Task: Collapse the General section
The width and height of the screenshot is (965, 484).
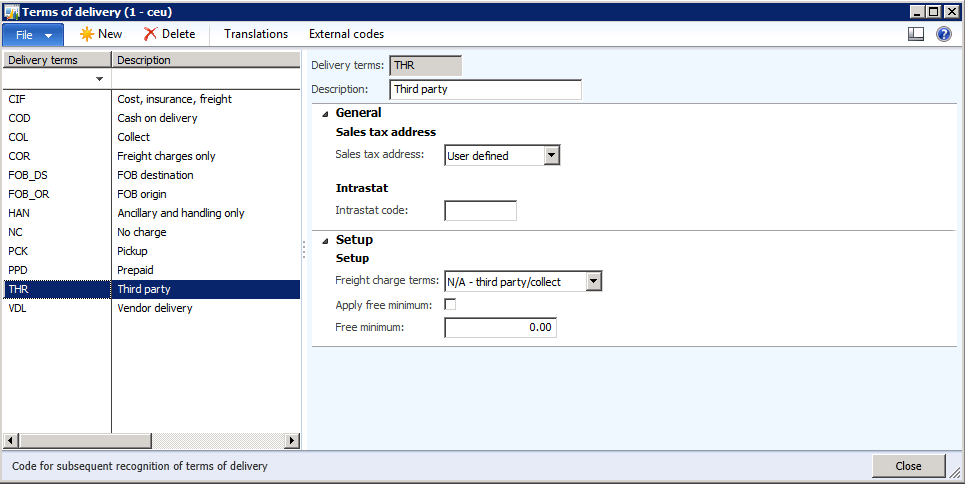Action: (x=325, y=113)
